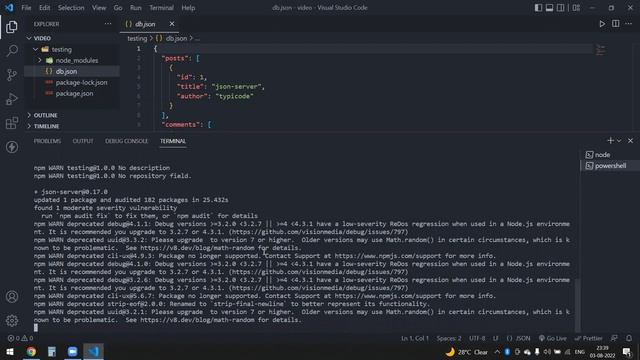The width and height of the screenshot is (640, 360).
Task: Start Go Live server
Action: click(553, 338)
